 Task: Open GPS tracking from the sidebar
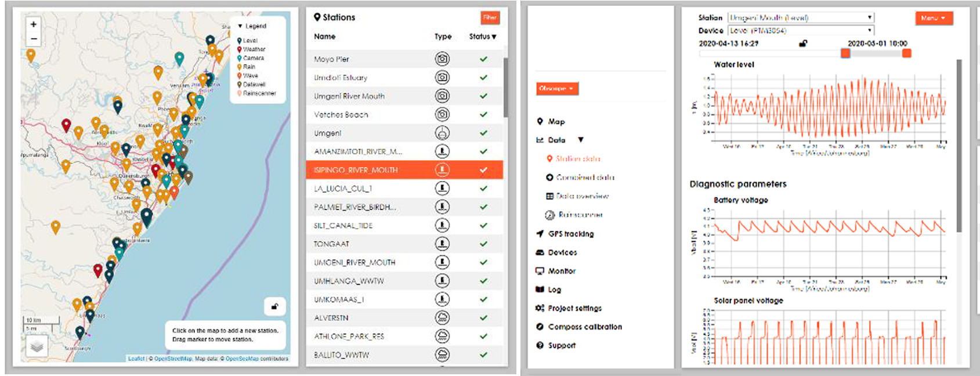[570, 234]
